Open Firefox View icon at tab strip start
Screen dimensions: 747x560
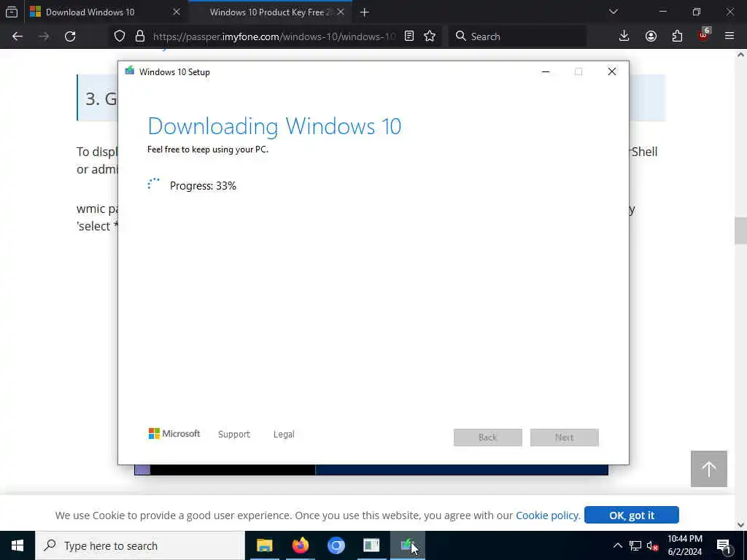tap(12, 12)
